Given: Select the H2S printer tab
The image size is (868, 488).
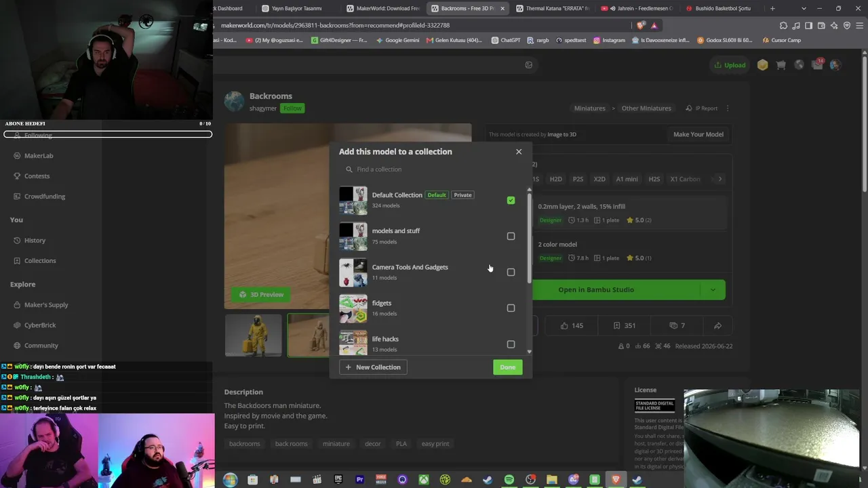Looking at the screenshot, I should coord(654,179).
